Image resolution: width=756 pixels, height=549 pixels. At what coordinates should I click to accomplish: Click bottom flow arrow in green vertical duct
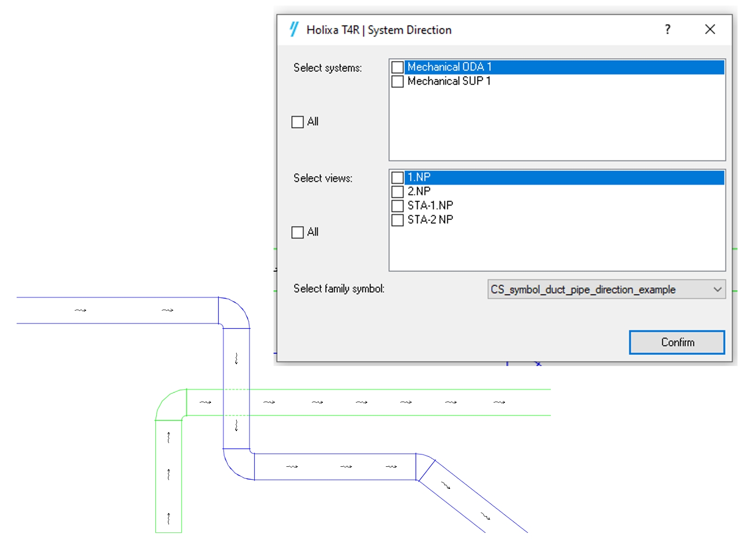(169, 518)
